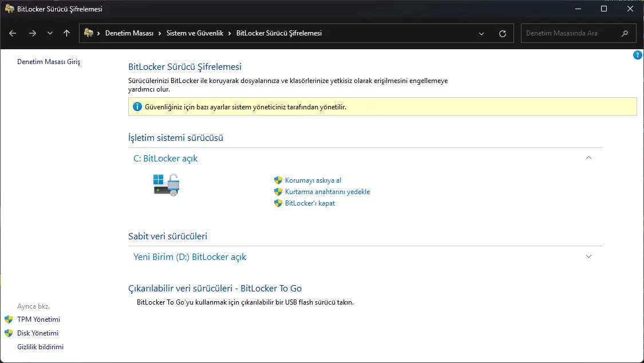Click the breadcrumb arrow before Denetim Masası
This screenshot has height=363, width=644.
coord(98,34)
